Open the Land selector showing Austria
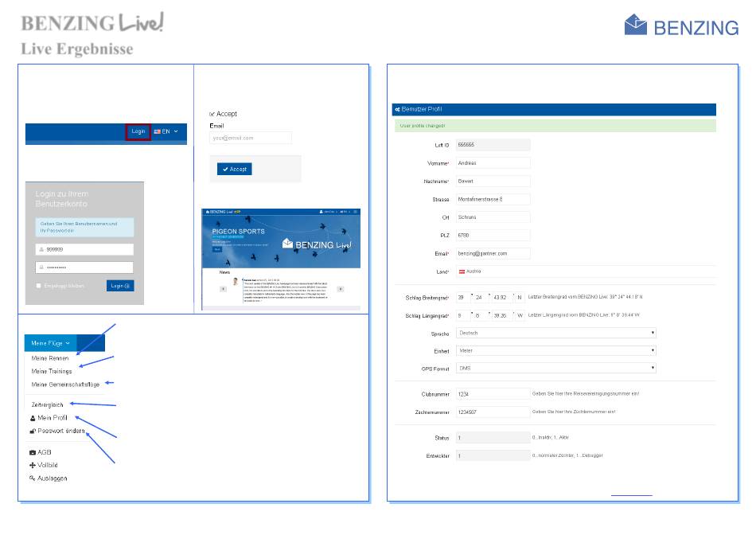The height and width of the screenshot is (535, 756). (586, 271)
